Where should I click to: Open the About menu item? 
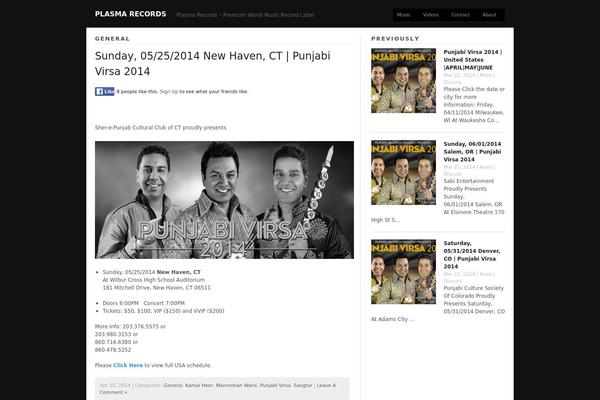pyautogui.click(x=489, y=15)
